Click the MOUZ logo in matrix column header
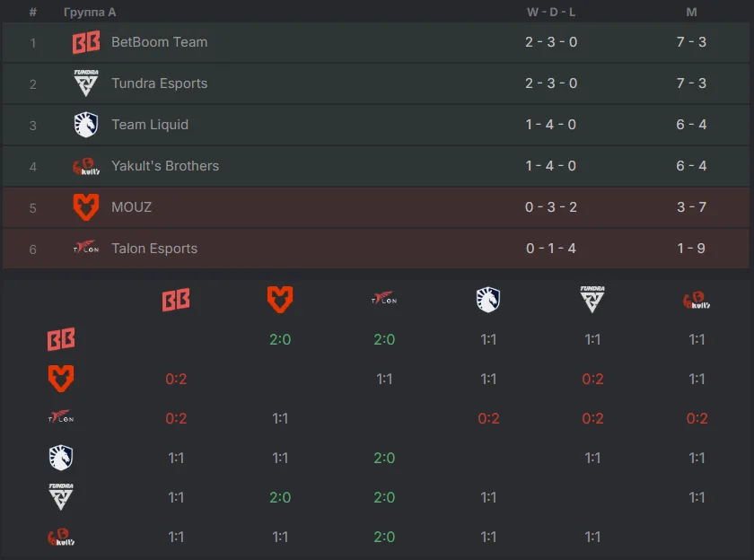Image resolution: width=754 pixels, height=560 pixels. 280,300
